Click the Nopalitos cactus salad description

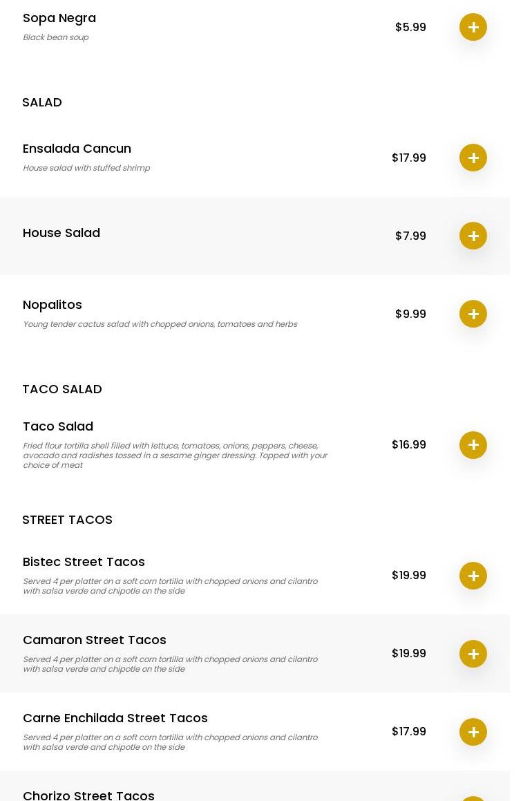pos(160,324)
